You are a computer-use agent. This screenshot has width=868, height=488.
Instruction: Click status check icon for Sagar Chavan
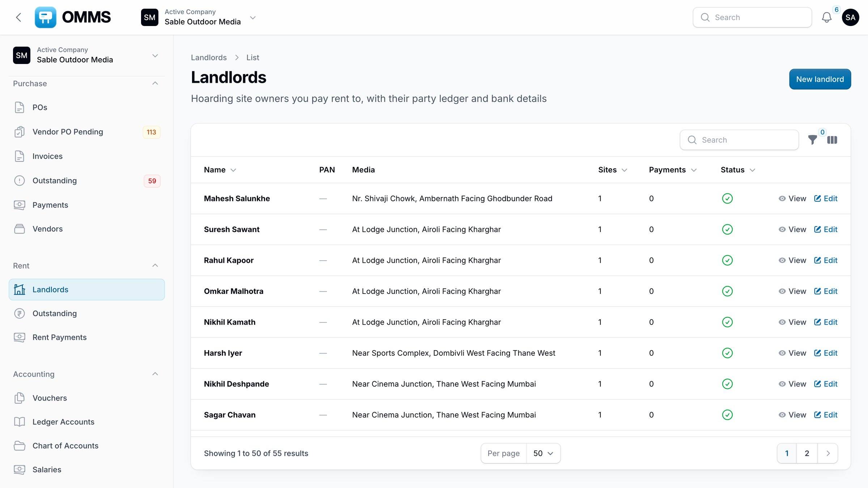coord(727,415)
